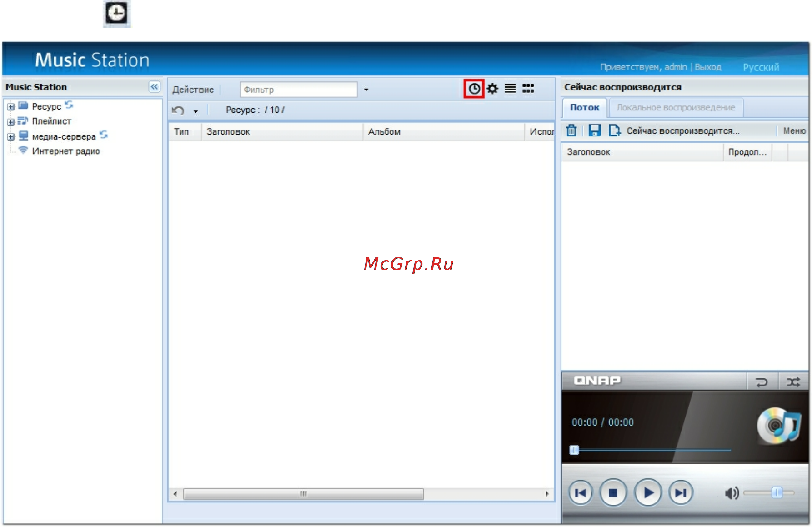Delete items with trash icon
The height and width of the screenshot is (527, 812).
tap(571, 130)
